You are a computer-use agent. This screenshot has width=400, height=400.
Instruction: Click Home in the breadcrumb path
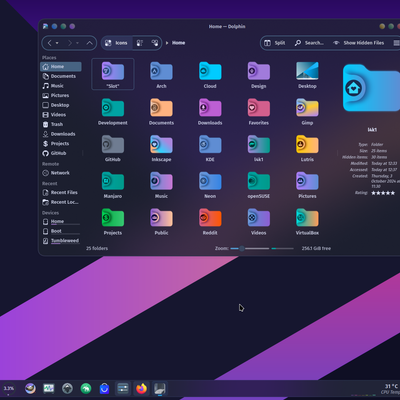tap(178, 43)
